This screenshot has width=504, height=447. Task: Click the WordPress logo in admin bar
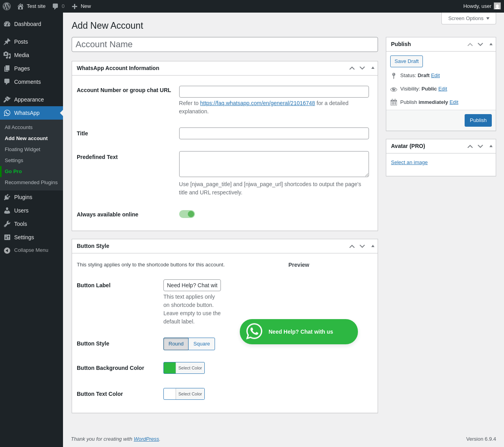coord(7,6)
